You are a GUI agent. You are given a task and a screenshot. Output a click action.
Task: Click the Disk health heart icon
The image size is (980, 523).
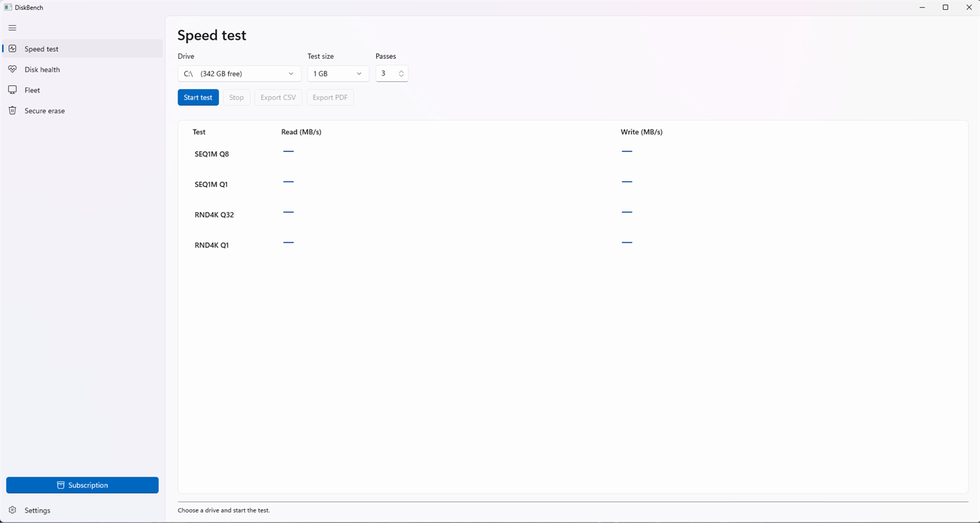coord(13,69)
